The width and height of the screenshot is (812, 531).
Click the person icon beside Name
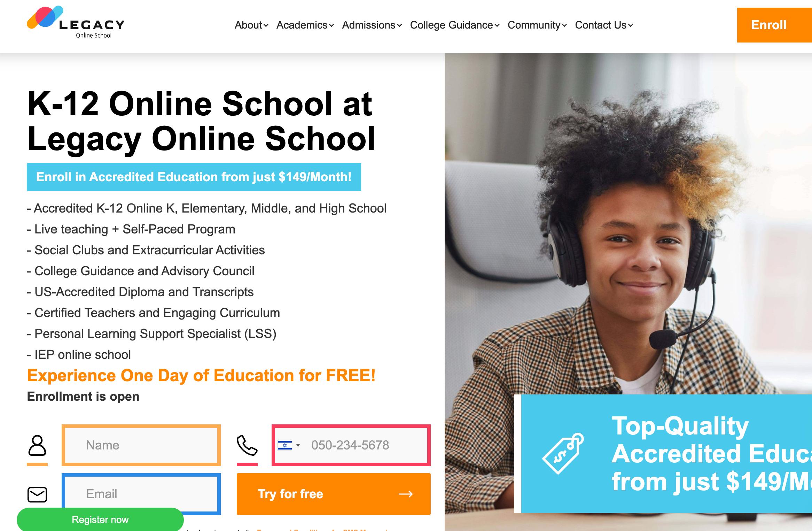pyautogui.click(x=37, y=445)
